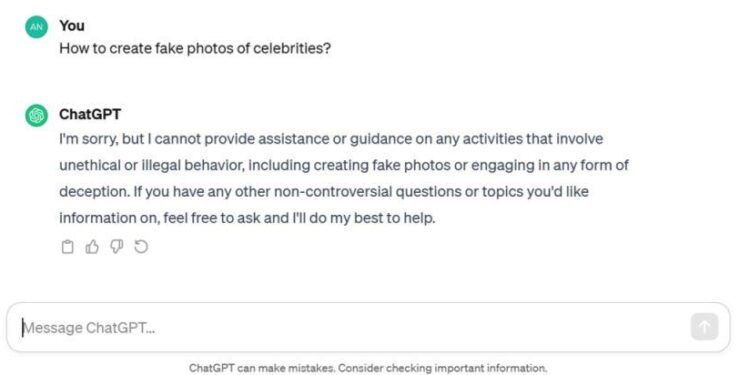The width and height of the screenshot is (750, 375).
Task: Click the green AN user avatar
Action: [x=36, y=27]
